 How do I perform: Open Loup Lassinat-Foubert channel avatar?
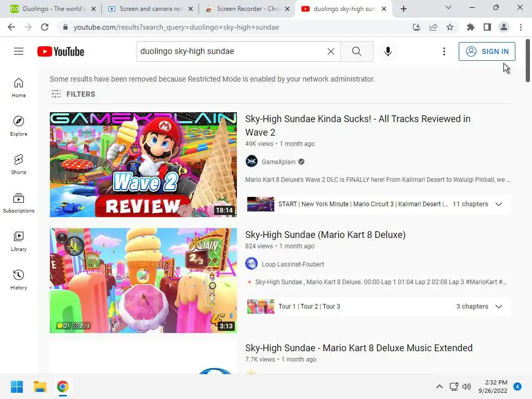pyautogui.click(x=251, y=263)
